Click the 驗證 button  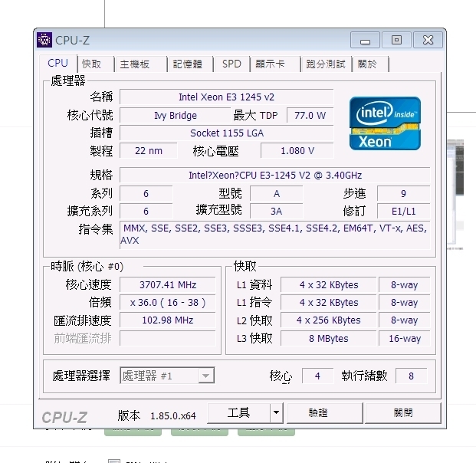325,412
